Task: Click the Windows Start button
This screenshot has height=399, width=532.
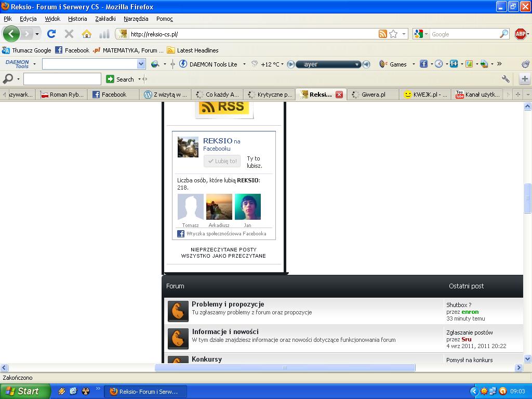Action: pos(25,391)
